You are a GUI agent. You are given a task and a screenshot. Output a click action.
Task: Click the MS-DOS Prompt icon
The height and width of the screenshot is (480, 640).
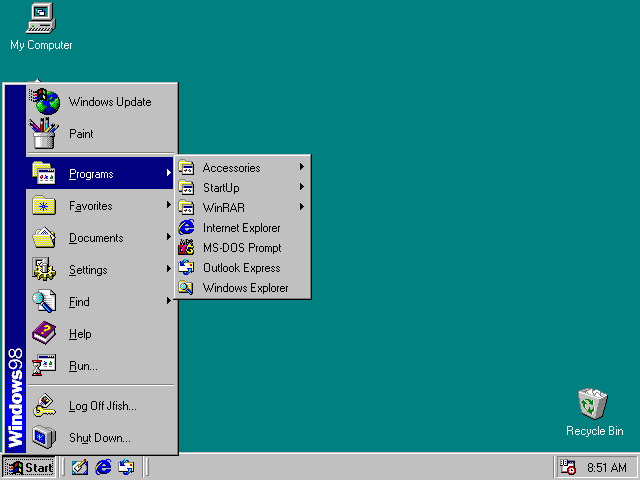(187, 247)
